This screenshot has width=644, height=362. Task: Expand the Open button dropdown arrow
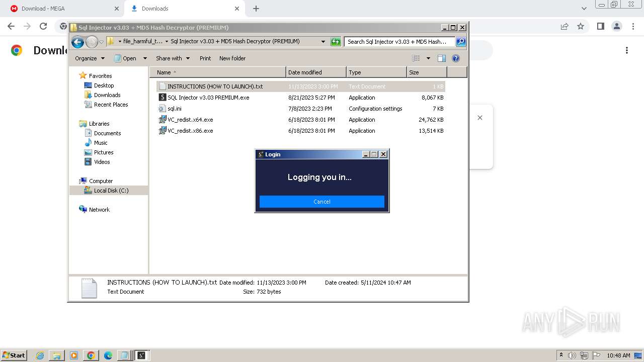(145, 58)
